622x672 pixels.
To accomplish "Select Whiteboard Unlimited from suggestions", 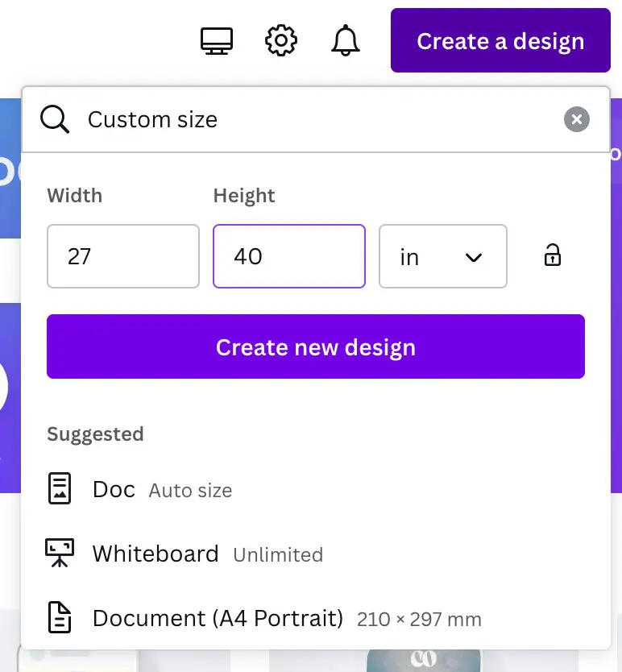I will 207,554.
